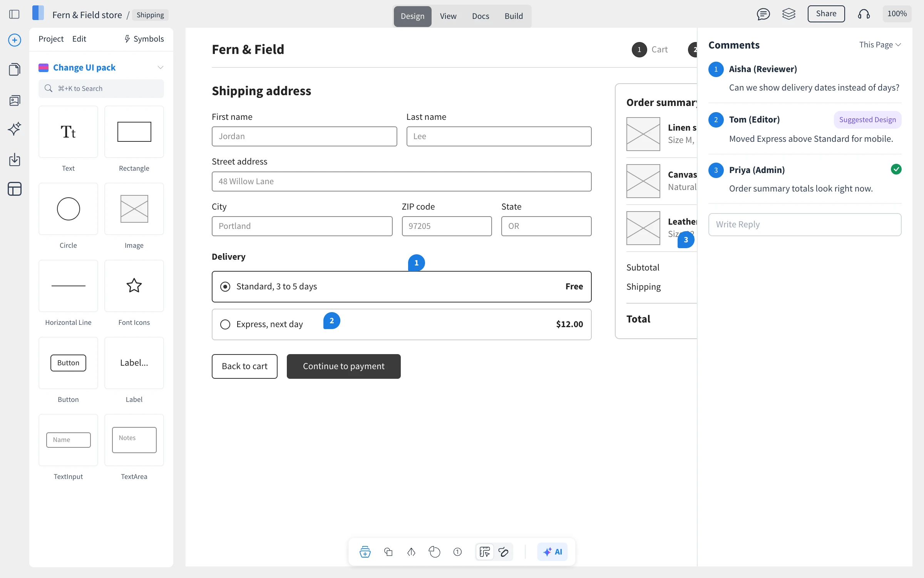This screenshot has height=578, width=924.
Task: Open the pages icon in left rail
Action: [x=15, y=69]
